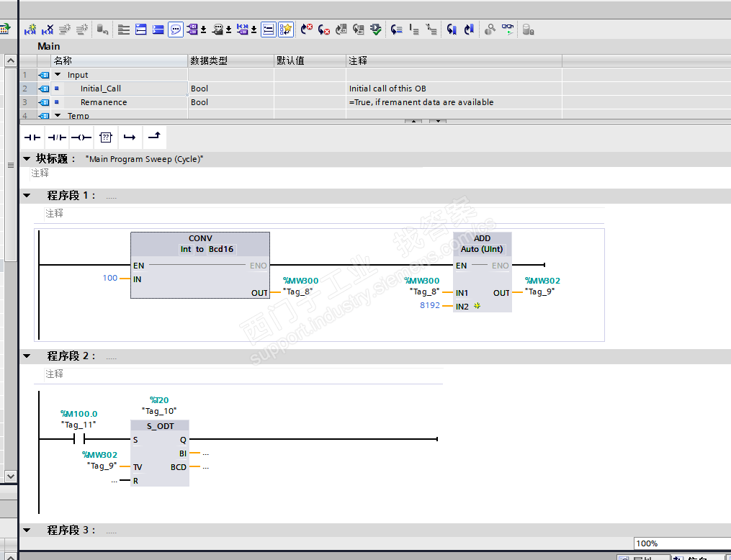Click the interface pane down-arrow splitter button

coord(438,121)
